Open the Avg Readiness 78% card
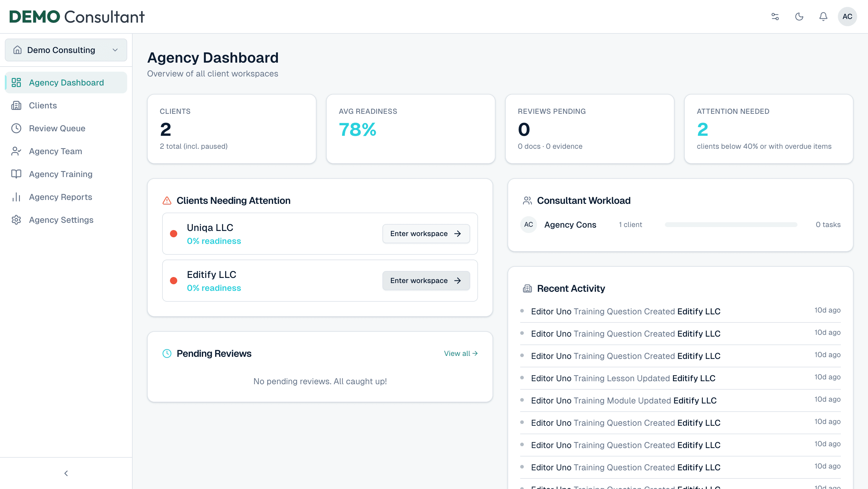Image resolution: width=868 pixels, height=489 pixels. pos(410,129)
